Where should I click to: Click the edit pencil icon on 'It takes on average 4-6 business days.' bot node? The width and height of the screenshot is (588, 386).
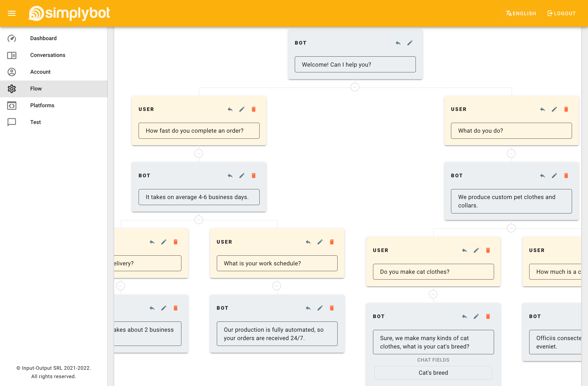(242, 175)
